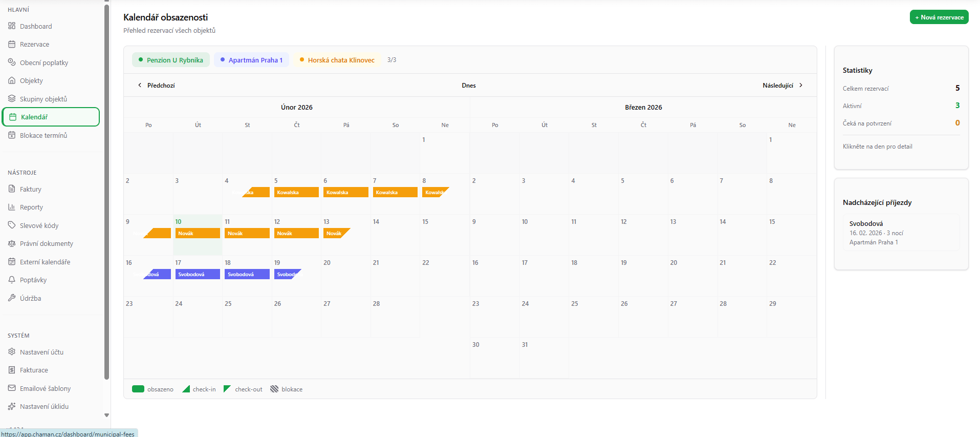The height and width of the screenshot is (437, 980).
Task: Create a booking with Nová rezervace
Action: pos(939,17)
